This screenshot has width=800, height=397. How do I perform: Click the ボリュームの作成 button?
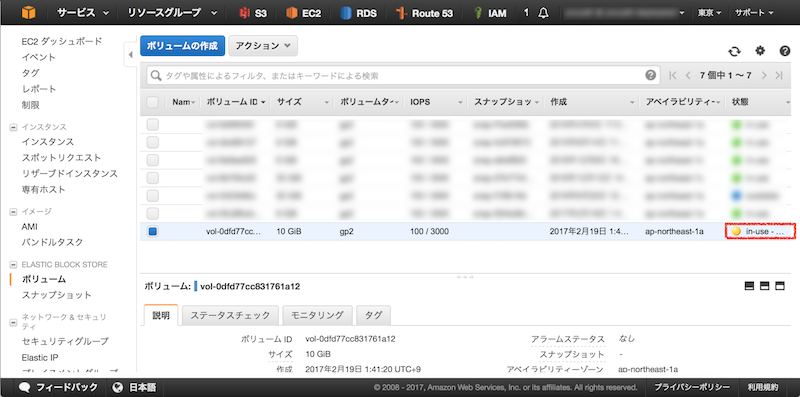tap(183, 45)
